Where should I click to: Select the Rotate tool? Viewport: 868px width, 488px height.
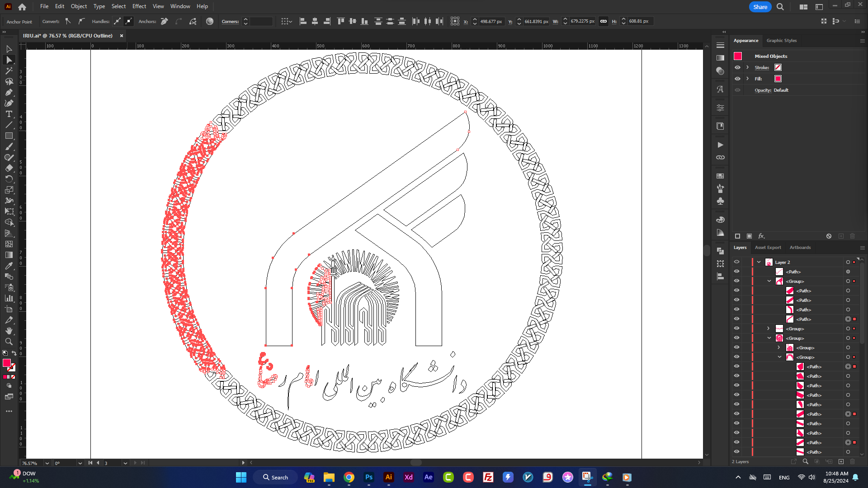9,179
